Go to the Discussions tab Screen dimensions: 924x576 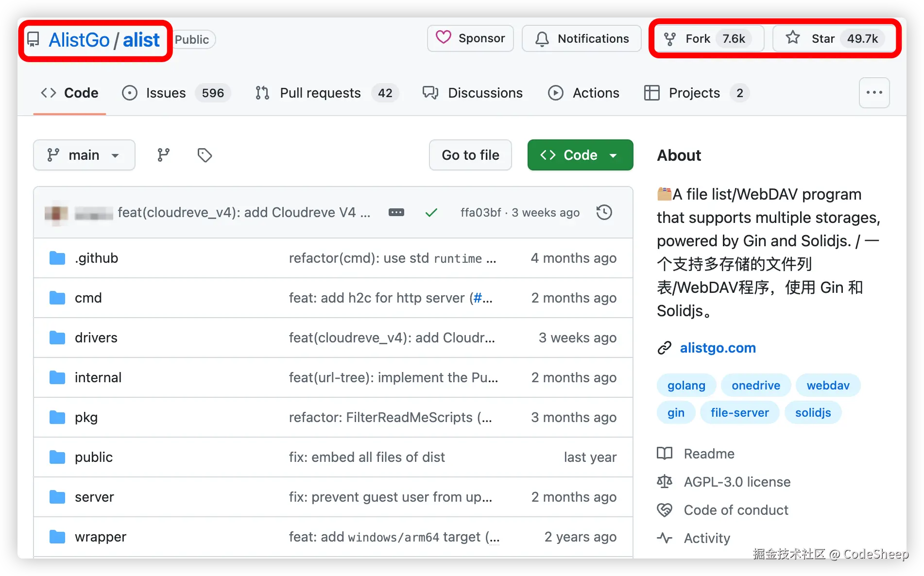[473, 93]
